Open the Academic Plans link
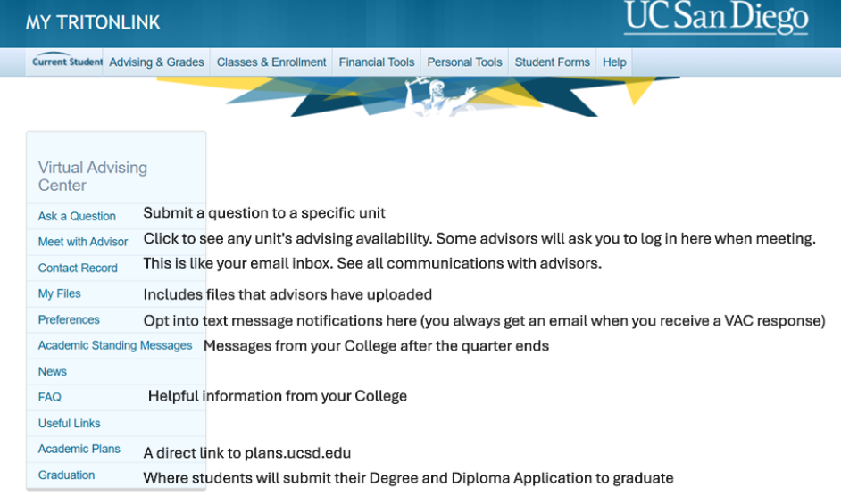This screenshot has width=841, height=504. (x=79, y=449)
